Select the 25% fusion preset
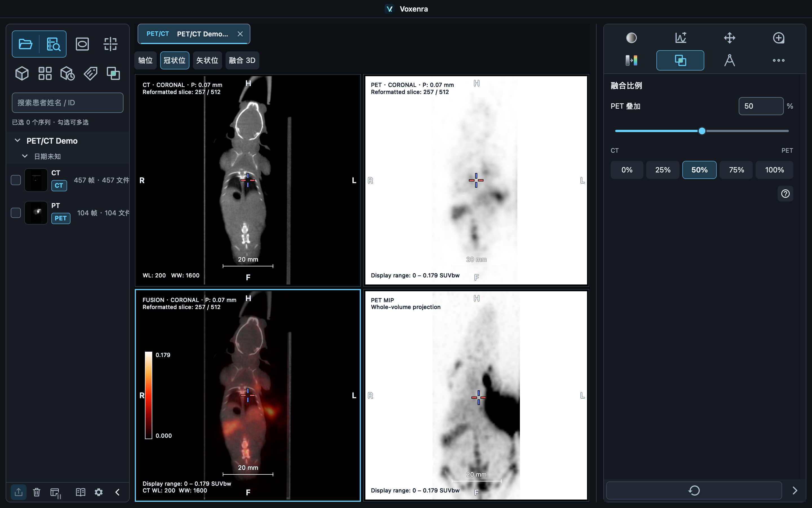Screen dimensions: 812x508 pos(663,170)
